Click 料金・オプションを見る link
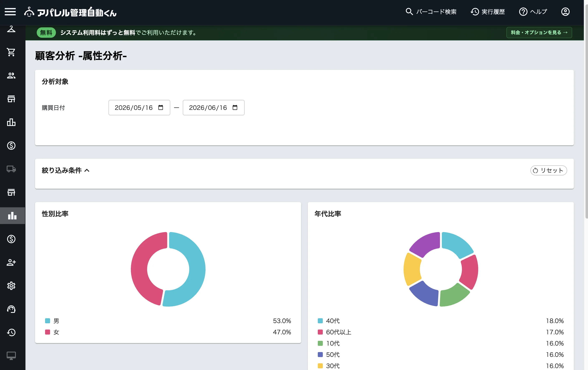Screen dimensions: 588x370 [x=539, y=33]
